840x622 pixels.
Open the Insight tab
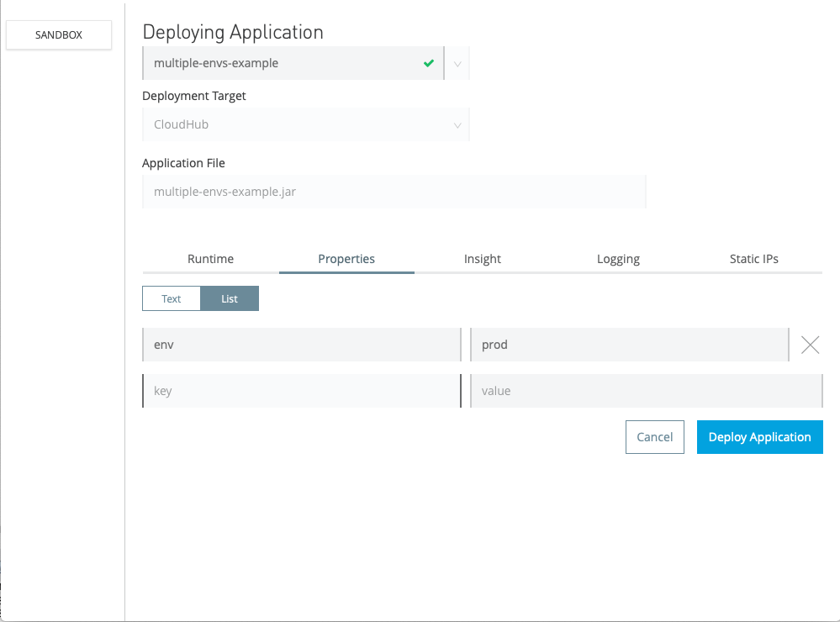[x=482, y=259]
